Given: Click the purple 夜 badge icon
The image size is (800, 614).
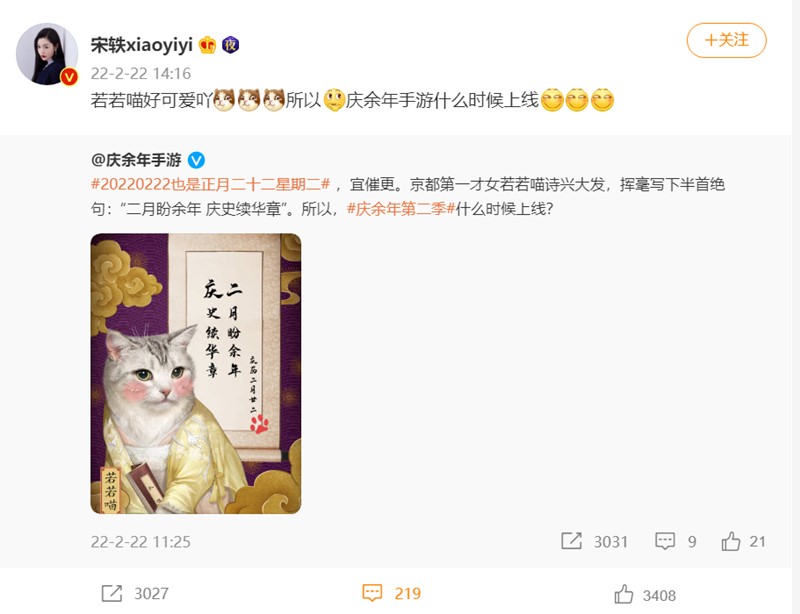Looking at the screenshot, I should [x=231, y=45].
